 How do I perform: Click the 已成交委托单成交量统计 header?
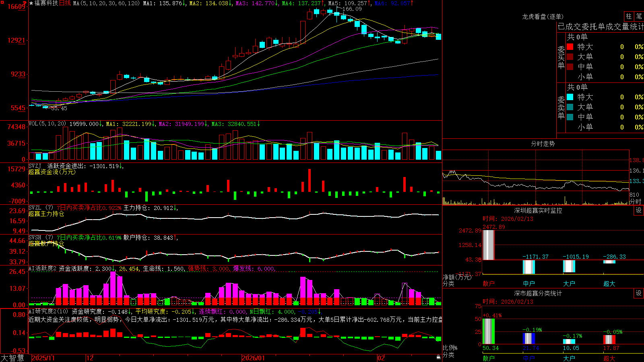[x=601, y=27]
